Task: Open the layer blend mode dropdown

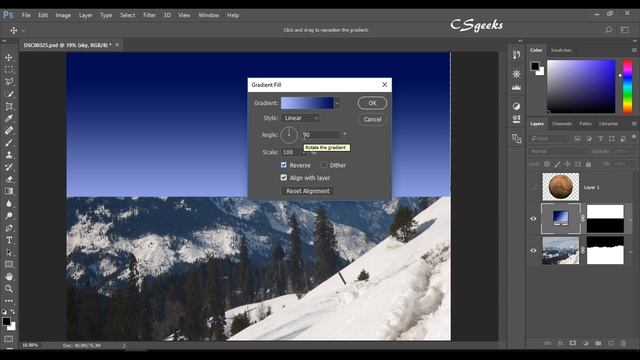Action: pos(558,151)
